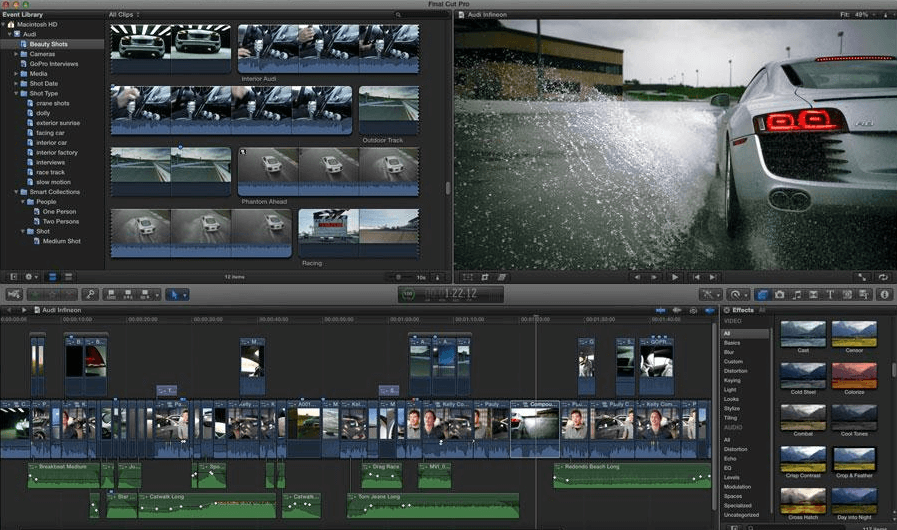Click the Event Browser vertical scrollbar

pyautogui.click(x=447, y=188)
